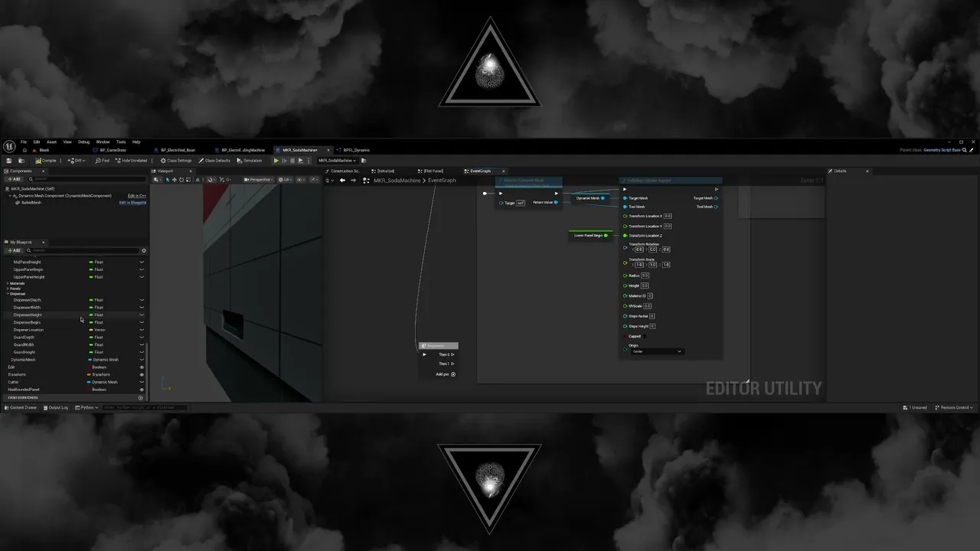Toggle visibility eye for Edit variable
The image size is (980, 551).
pos(142,367)
